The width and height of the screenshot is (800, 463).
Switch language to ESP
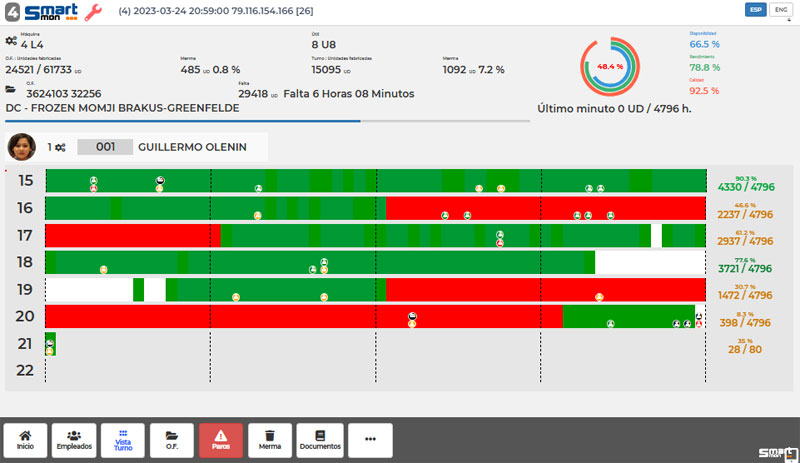756,10
